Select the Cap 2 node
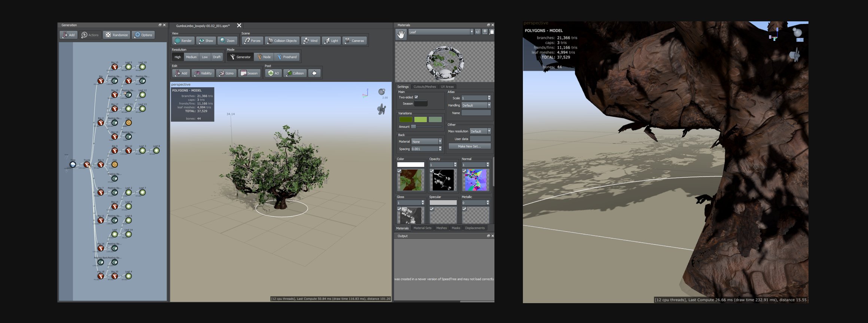The image size is (868, 323). click(x=128, y=123)
